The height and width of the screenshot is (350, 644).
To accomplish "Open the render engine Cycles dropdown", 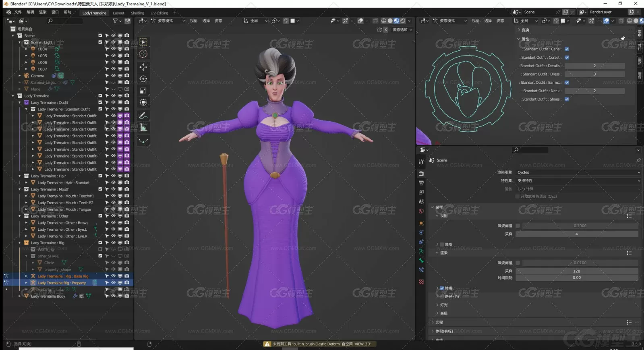I will pyautogui.click(x=578, y=172).
